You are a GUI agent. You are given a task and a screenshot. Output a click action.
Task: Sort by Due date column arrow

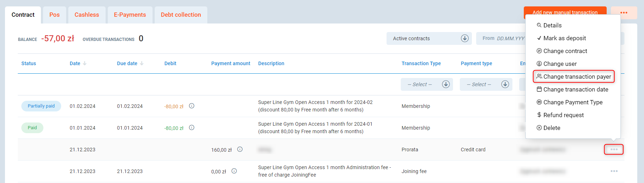point(142,63)
